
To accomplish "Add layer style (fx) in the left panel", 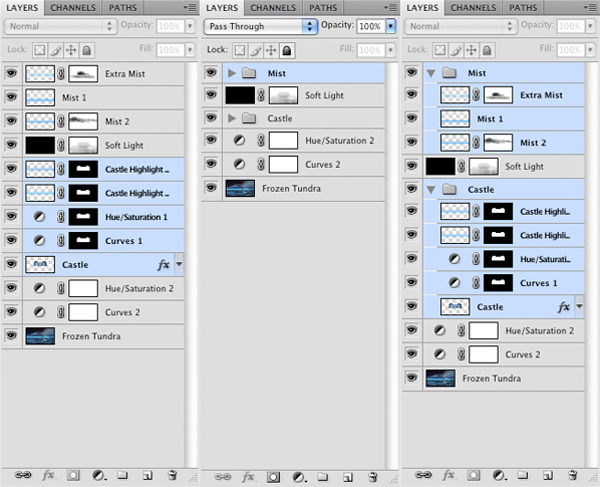I will (x=48, y=475).
